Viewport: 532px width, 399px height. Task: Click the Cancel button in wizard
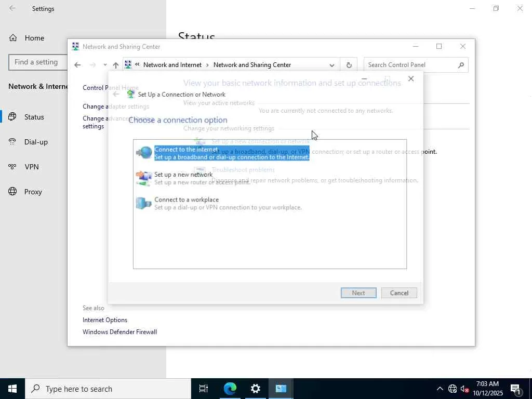coord(399,293)
